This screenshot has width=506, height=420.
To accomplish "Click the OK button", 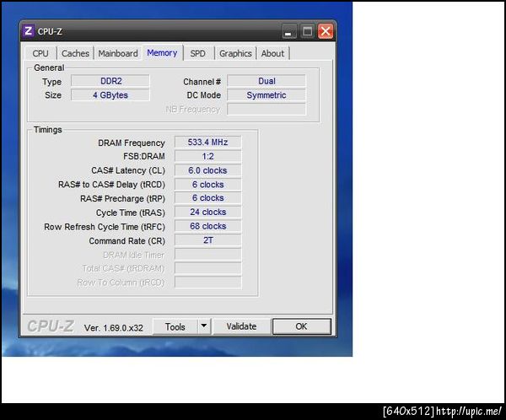I will click(x=301, y=326).
